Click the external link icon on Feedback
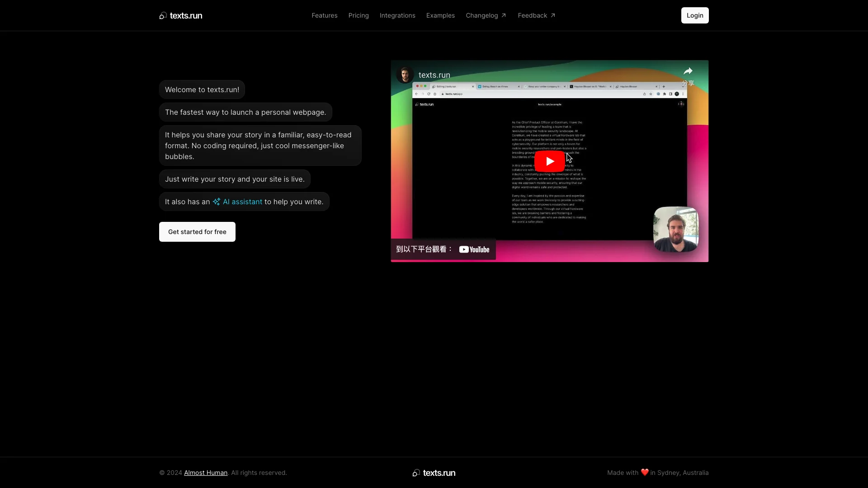Image resolution: width=868 pixels, height=488 pixels. 552,15
